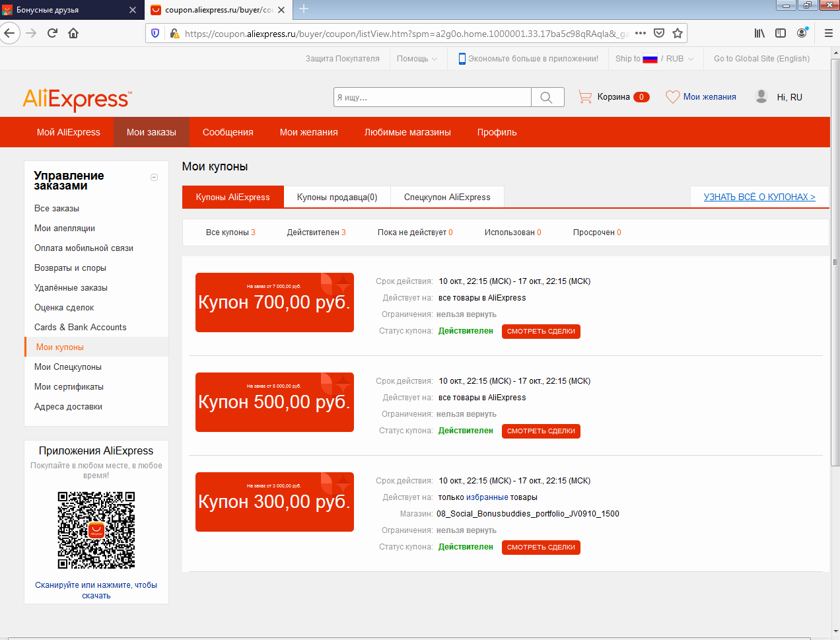Click Go to Global Site (English)

[x=761, y=59]
